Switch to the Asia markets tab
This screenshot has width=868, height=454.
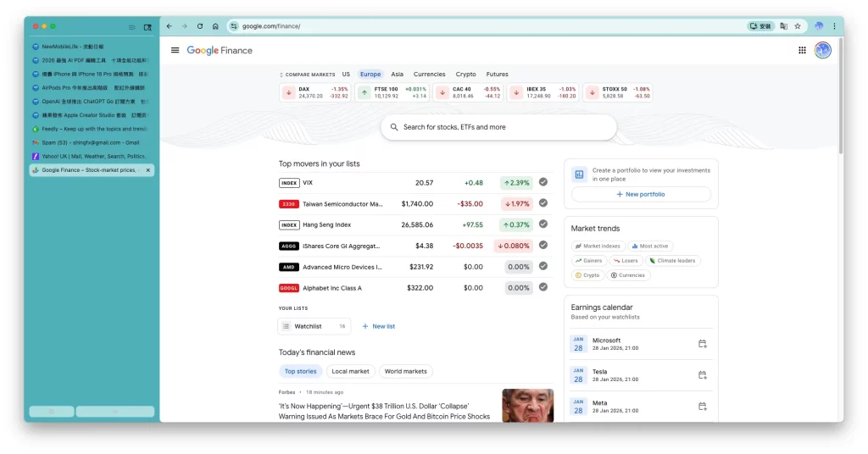(397, 75)
